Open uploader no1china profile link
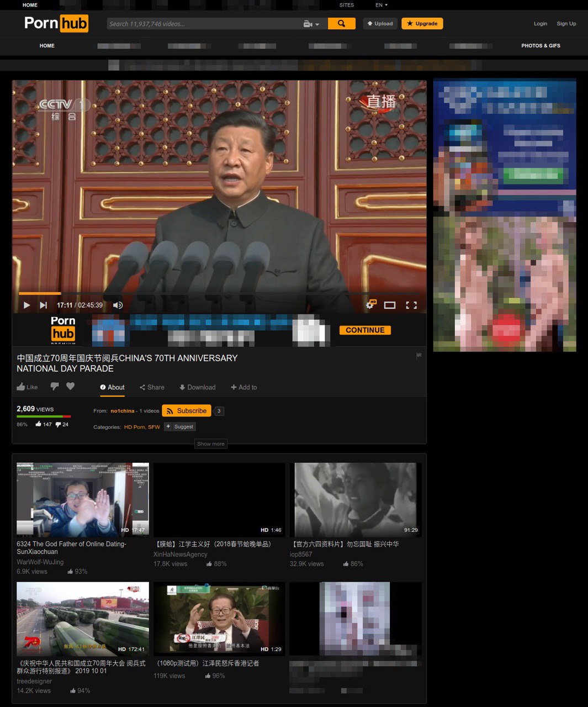This screenshot has height=707, width=588. tap(123, 411)
